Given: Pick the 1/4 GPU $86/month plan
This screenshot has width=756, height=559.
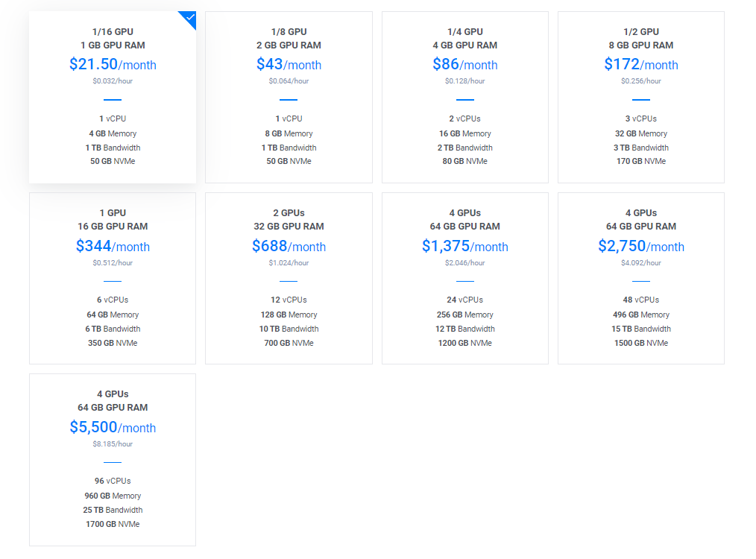Looking at the screenshot, I should tap(464, 97).
